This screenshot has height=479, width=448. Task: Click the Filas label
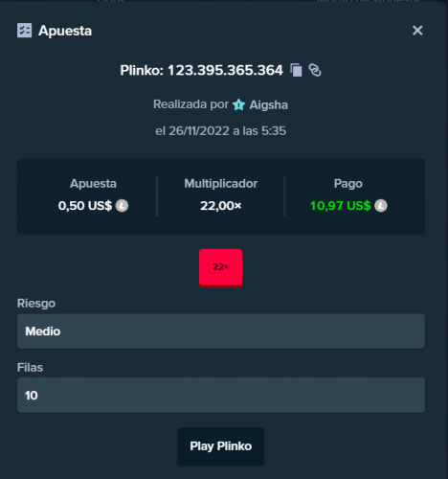point(30,368)
